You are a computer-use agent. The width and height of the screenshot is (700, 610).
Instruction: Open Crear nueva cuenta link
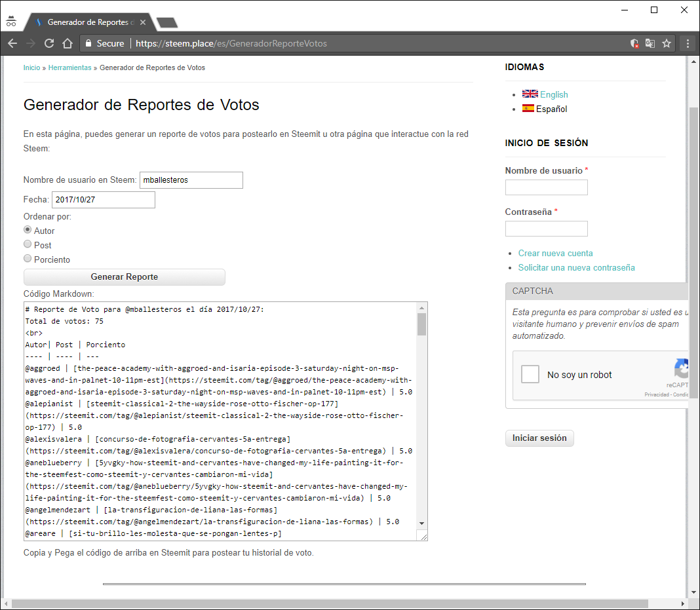pos(555,253)
